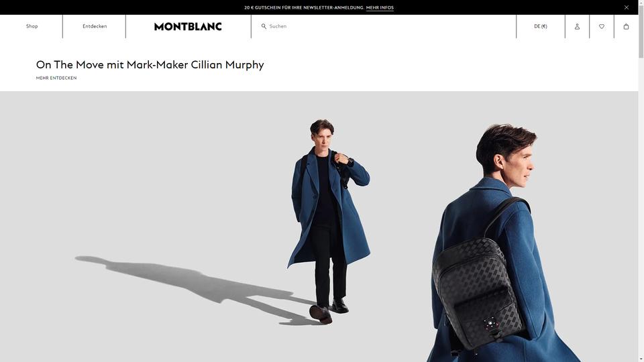Open the shopping bag icon
Screen dimensions: 644x362
coord(626,26)
